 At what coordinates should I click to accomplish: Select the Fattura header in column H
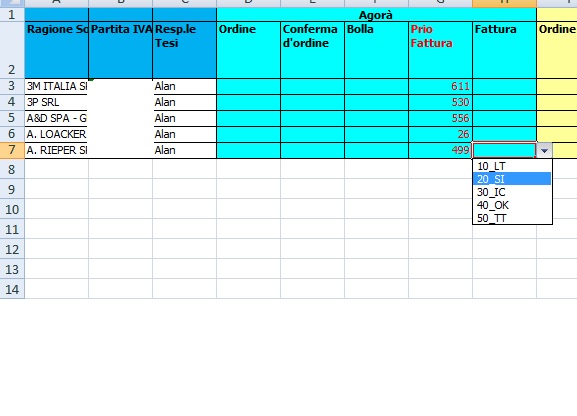[505, 50]
